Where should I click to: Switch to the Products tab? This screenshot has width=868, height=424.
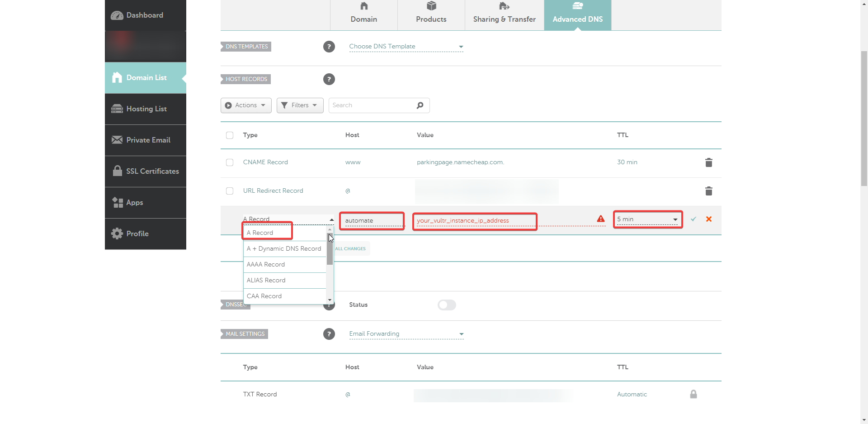[431, 15]
